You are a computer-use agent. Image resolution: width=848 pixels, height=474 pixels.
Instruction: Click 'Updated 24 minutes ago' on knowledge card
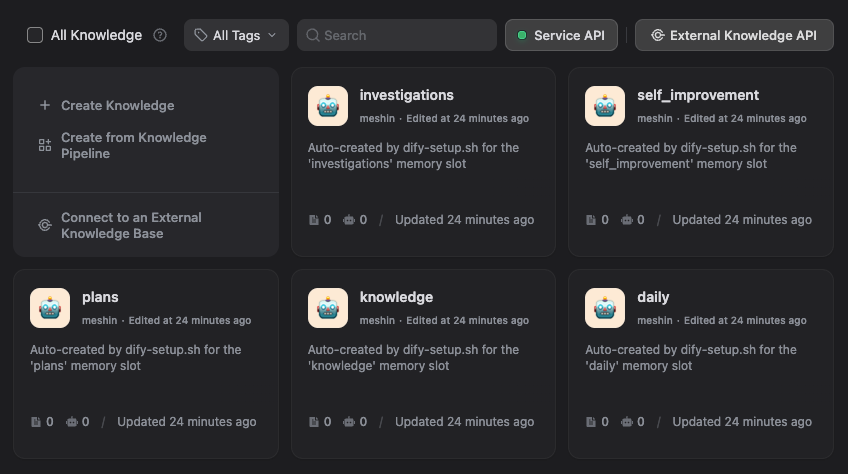(x=465, y=422)
